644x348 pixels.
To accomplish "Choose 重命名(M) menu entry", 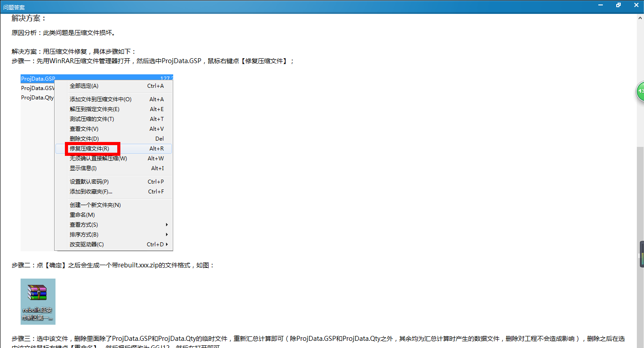I will (x=113, y=215).
